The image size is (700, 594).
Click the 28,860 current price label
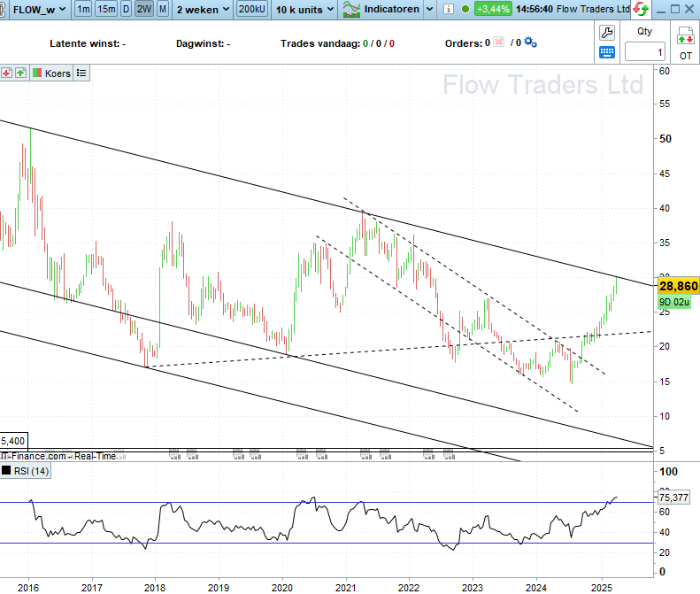[678, 286]
